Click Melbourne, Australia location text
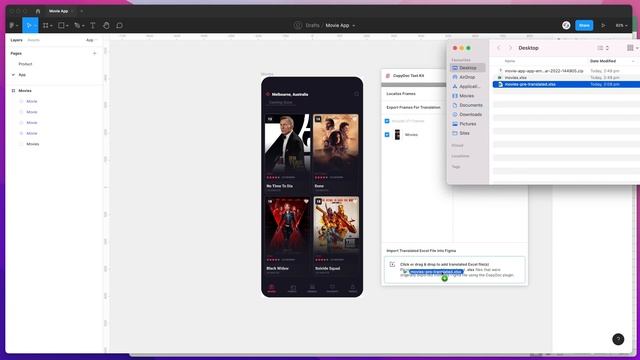The image size is (640, 360). coord(290,94)
